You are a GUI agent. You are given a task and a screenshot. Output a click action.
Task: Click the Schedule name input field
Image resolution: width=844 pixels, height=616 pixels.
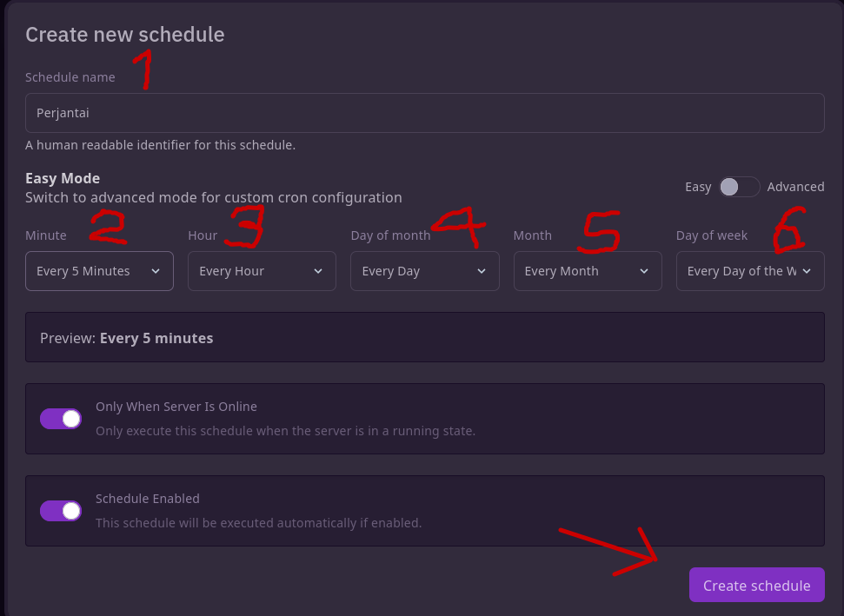(x=424, y=113)
